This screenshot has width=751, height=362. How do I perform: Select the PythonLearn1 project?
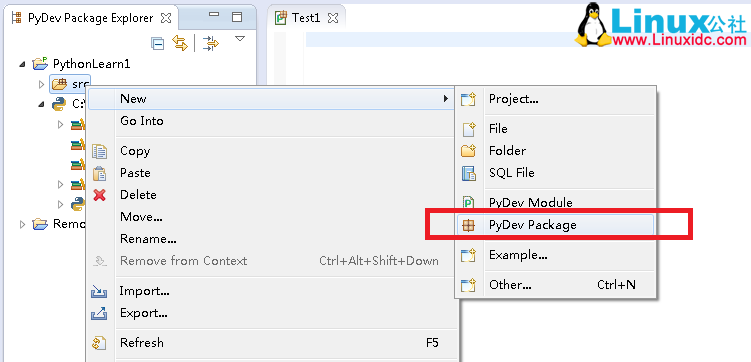pyautogui.click(x=91, y=64)
